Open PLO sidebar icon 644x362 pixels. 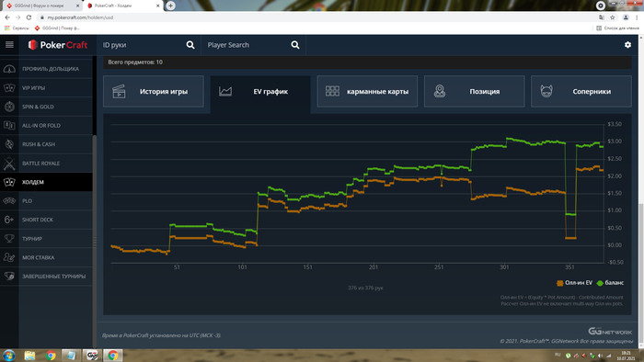click(x=9, y=201)
